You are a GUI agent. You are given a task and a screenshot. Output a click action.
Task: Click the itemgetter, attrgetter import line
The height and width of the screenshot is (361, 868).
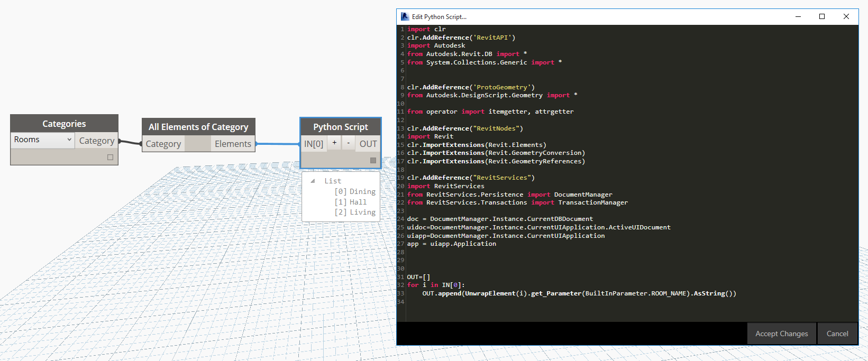coord(490,112)
